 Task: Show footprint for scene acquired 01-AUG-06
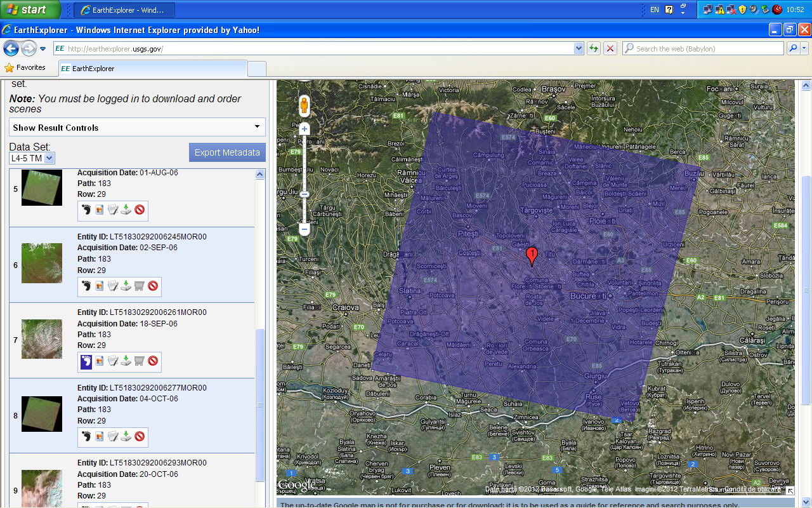pos(86,210)
